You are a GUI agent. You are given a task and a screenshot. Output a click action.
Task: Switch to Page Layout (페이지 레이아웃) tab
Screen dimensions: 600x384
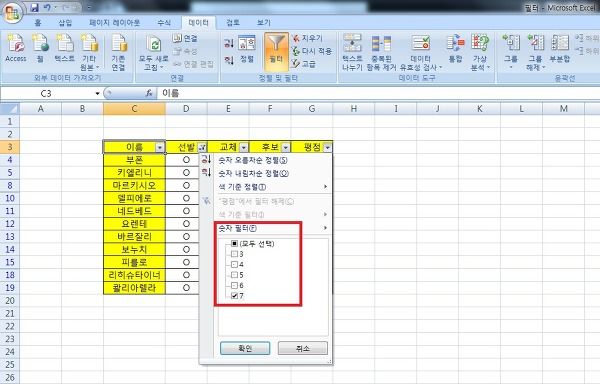[x=114, y=23]
